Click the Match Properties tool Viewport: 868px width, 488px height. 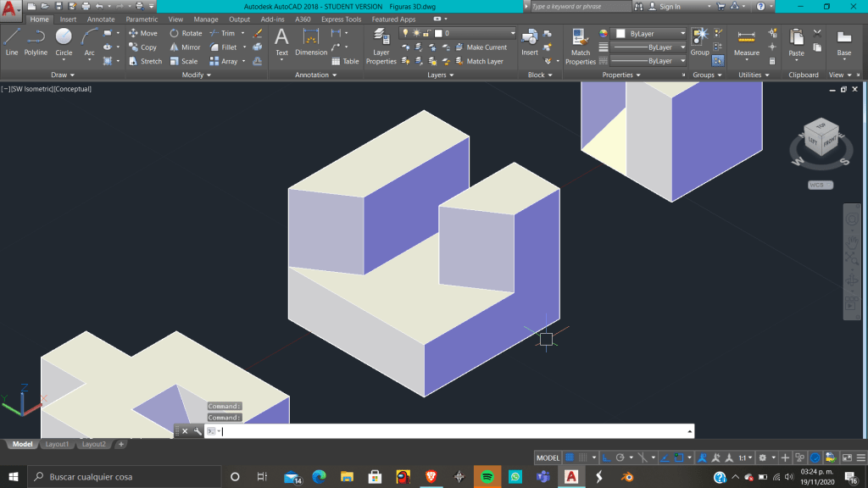click(581, 47)
